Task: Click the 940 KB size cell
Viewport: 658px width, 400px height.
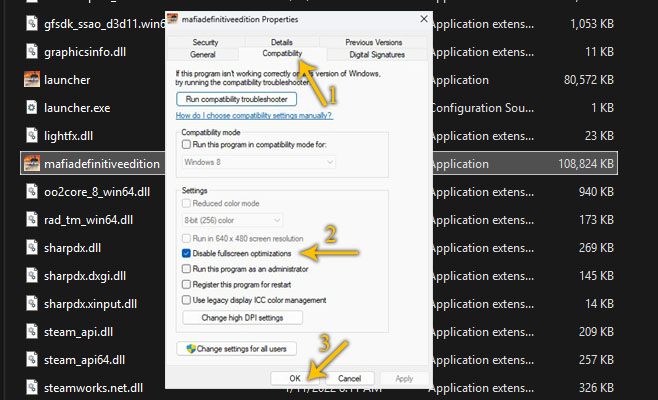Action: (596, 192)
